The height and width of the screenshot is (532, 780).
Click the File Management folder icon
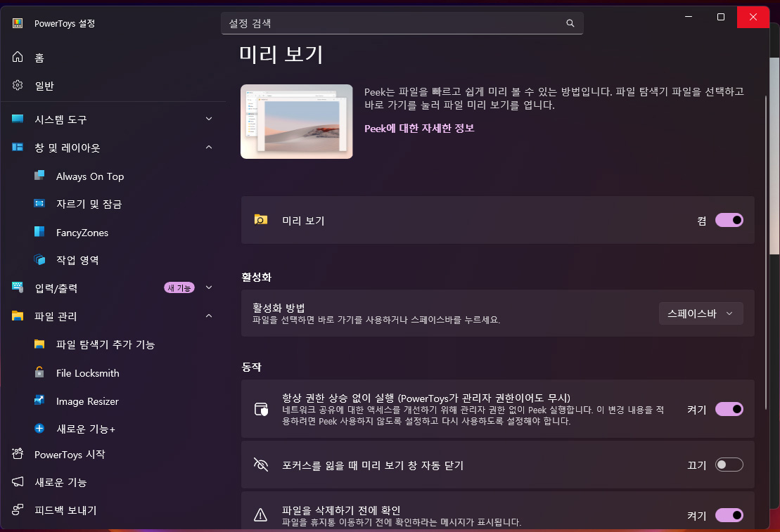click(18, 316)
